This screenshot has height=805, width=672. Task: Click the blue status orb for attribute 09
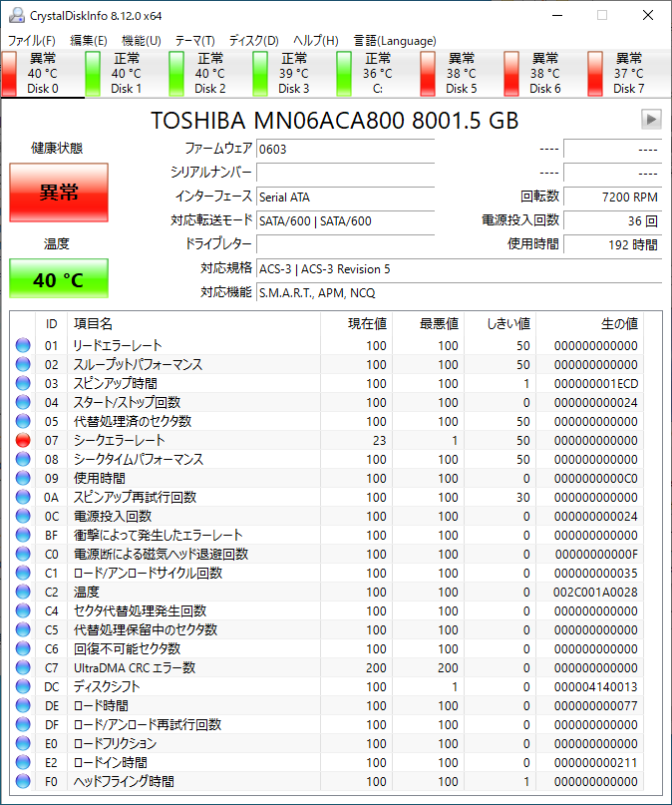tap(23, 478)
